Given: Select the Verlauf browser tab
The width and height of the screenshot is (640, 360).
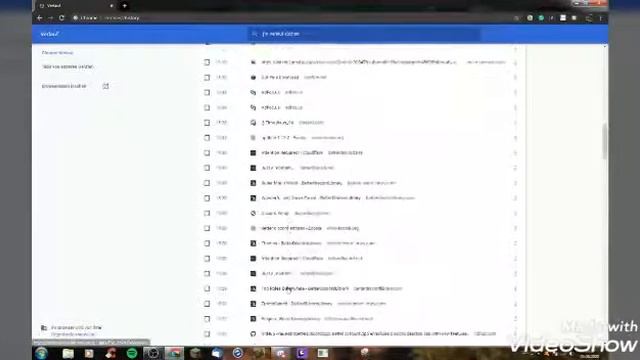Looking at the screenshot, I should coord(76,6).
